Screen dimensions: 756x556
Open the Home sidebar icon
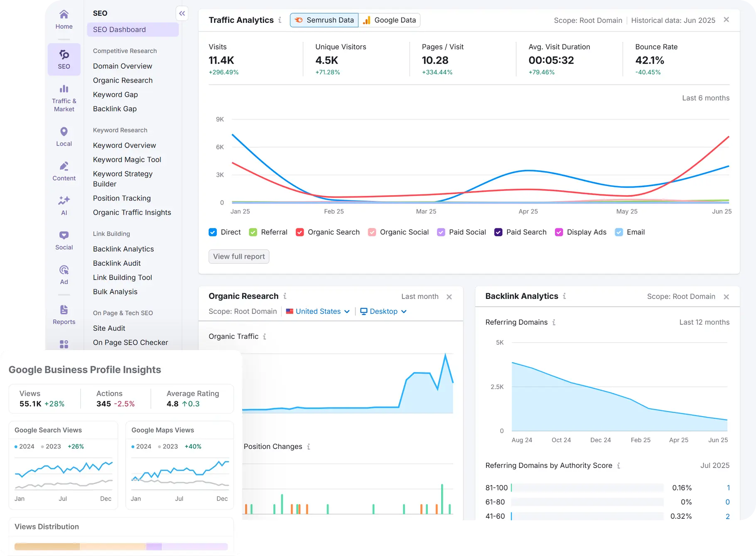click(x=64, y=15)
